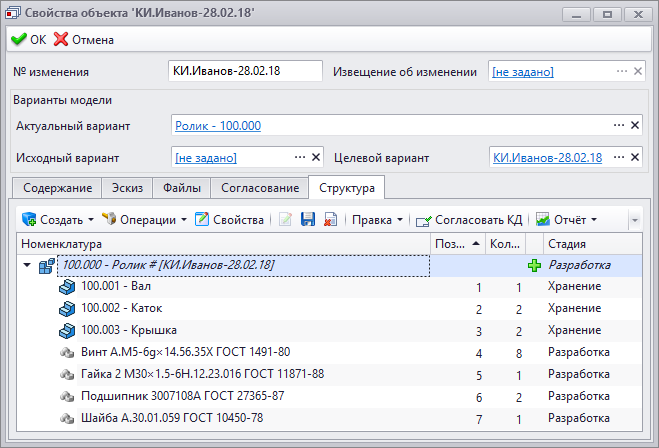Open the Ролик - 100.000 link
This screenshot has height=448, width=659.
(217, 126)
